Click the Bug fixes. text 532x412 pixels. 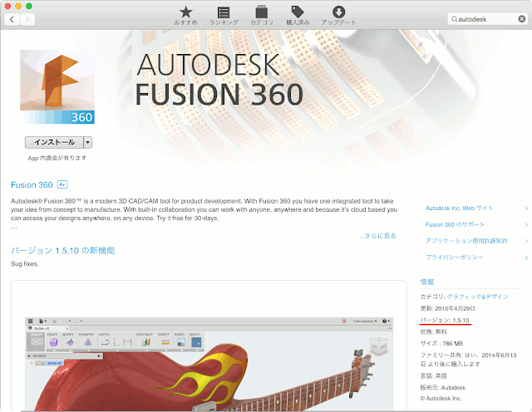(x=24, y=264)
